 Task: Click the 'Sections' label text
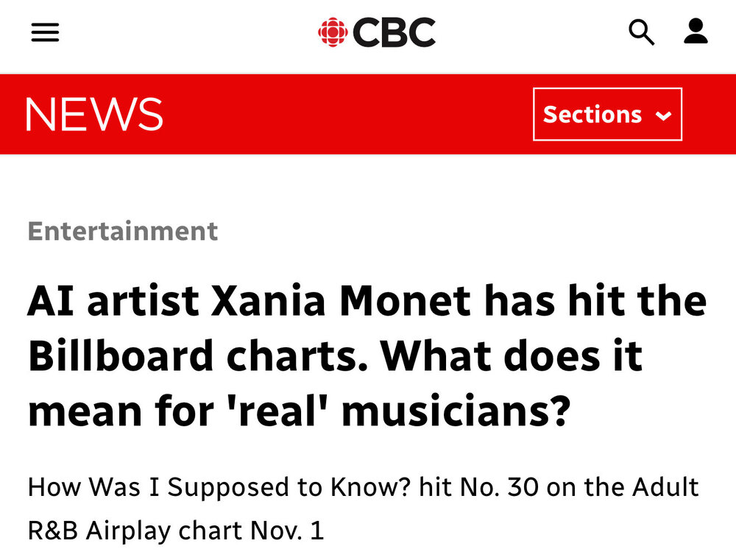(592, 115)
